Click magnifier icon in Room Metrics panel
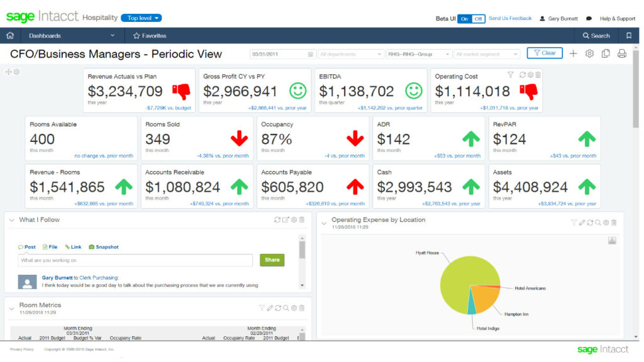The image size is (644, 362). coord(286,308)
